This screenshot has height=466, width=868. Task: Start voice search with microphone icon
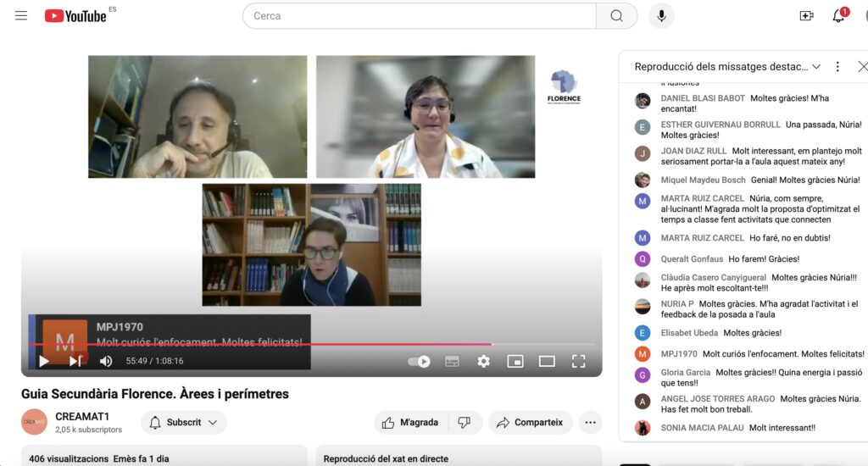click(661, 15)
